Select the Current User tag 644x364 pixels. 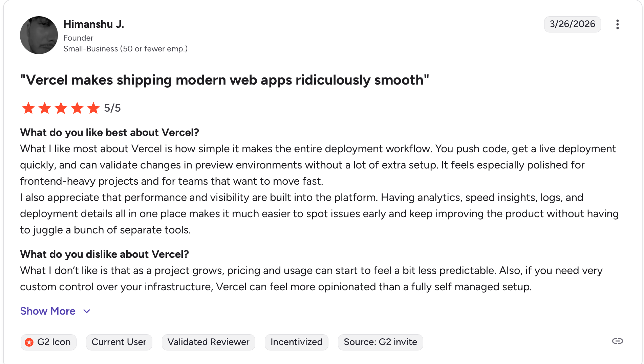point(119,342)
